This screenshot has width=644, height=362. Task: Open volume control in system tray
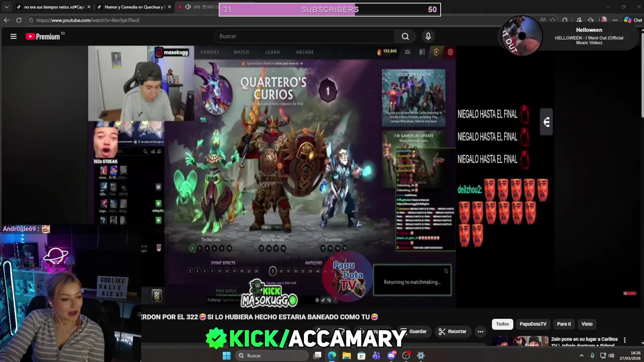click(611, 355)
